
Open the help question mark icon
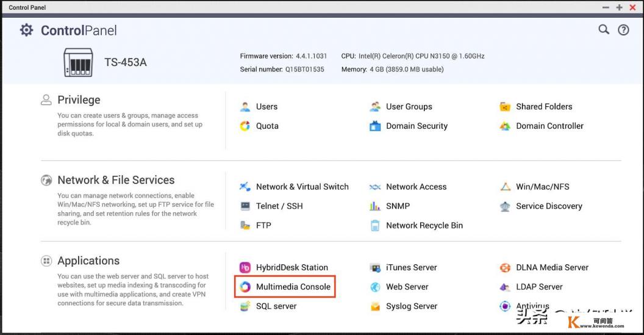click(623, 30)
